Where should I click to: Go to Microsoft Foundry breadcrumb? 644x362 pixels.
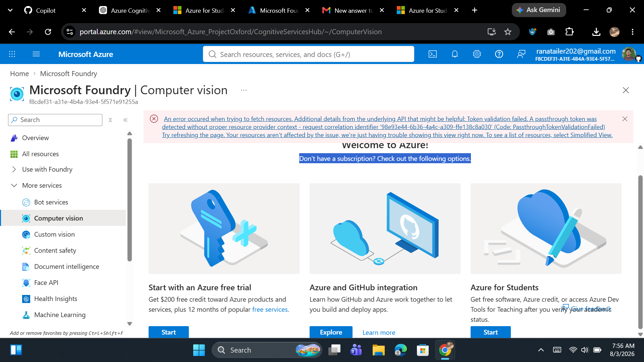click(68, 74)
